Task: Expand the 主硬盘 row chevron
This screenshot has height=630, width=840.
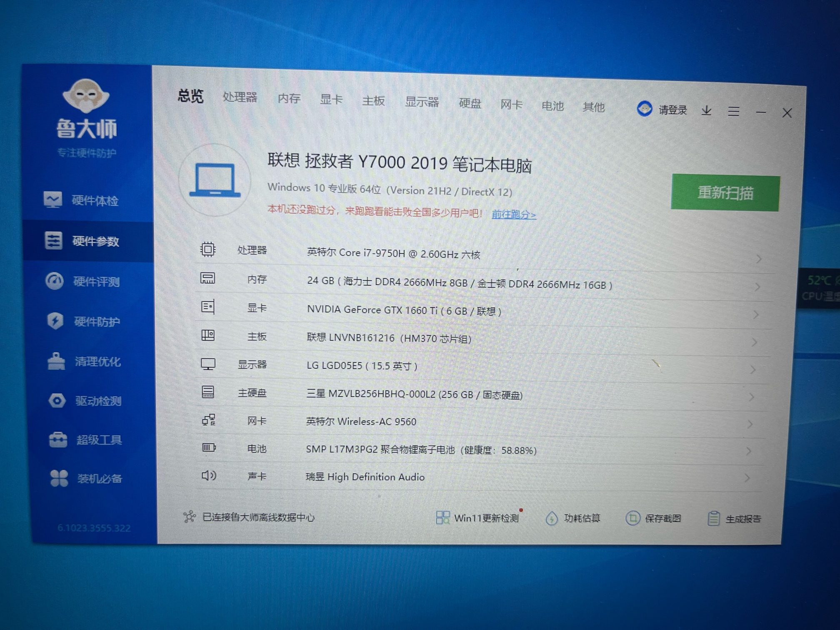Action: [x=751, y=397]
